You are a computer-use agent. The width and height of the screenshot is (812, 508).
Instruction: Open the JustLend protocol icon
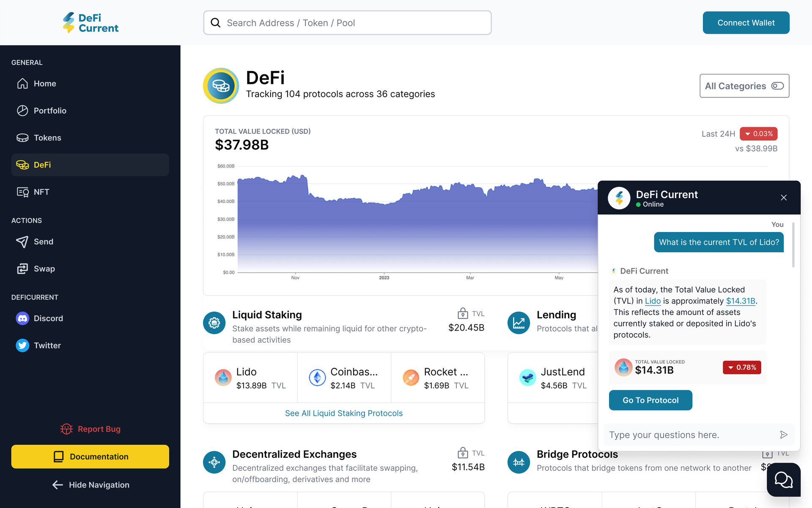(x=527, y=378)
